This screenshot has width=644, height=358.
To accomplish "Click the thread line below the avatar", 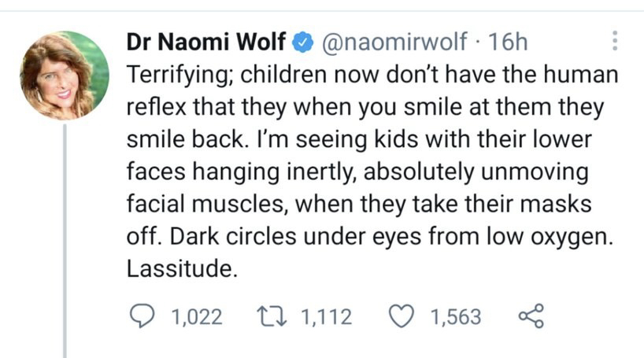I will [64, 236].
